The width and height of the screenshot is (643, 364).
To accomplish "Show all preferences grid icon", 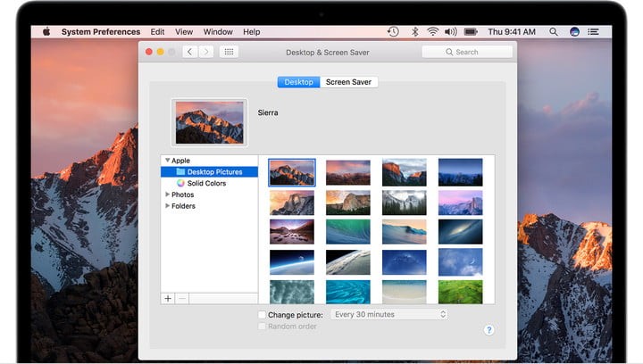I will 229,52.
